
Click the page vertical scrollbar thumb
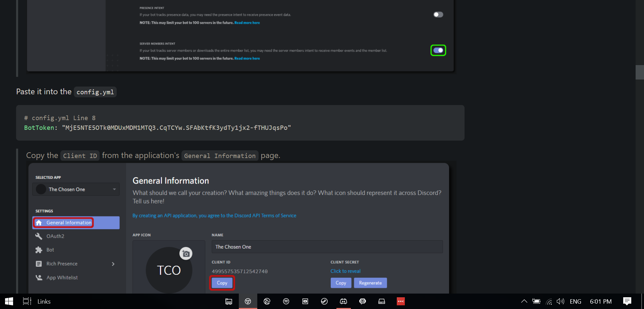tap(640, 72)
